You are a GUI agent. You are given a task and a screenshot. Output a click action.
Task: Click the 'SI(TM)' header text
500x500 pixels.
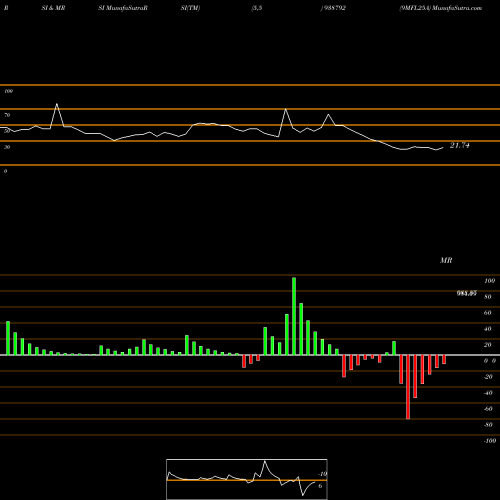tap(190, 8)
